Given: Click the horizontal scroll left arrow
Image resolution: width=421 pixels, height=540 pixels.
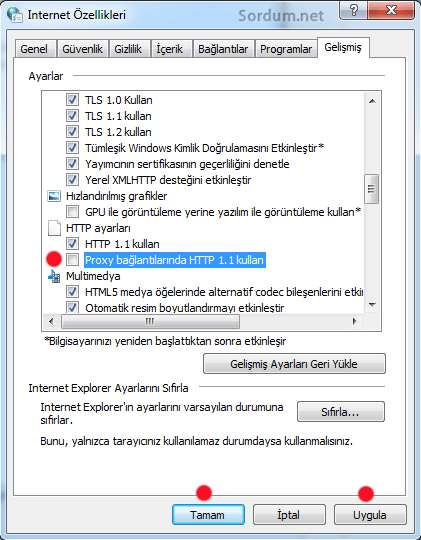Looking at the screenshot, I should [x=51, y=322].
